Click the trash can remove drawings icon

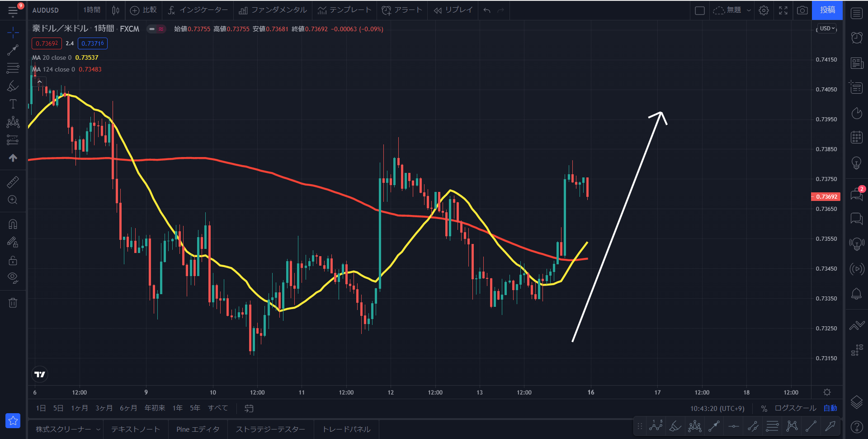point(13,303)
